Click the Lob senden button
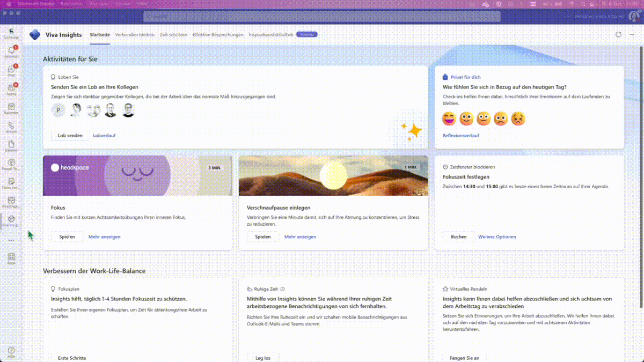 tap(70, 135)
